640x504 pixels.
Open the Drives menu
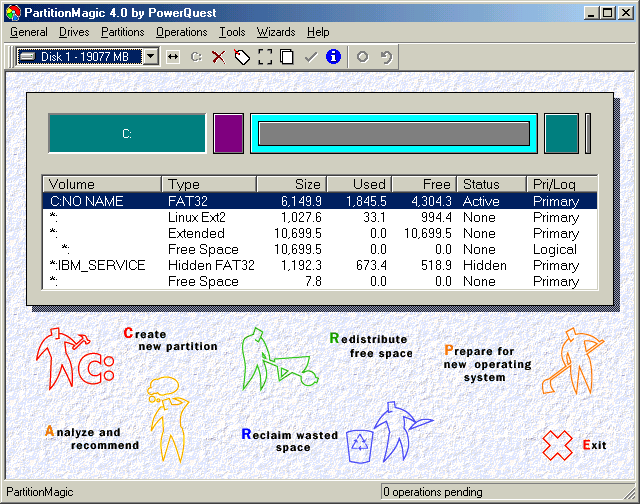[x=74, y=32]
